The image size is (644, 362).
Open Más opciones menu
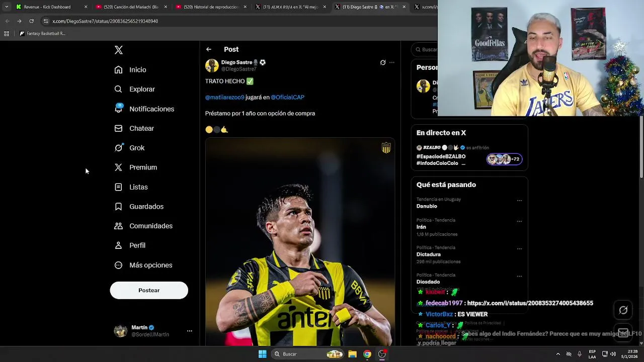(x=143, y=265)
